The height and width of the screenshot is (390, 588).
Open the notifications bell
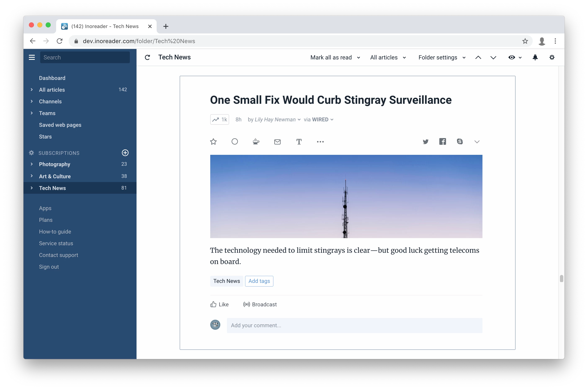click(535, 58)
